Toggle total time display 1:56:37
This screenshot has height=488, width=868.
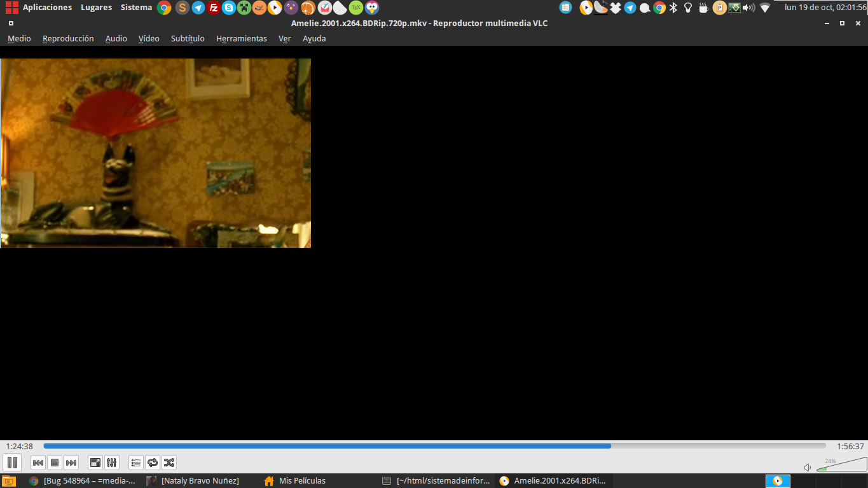tap(850, 447)
